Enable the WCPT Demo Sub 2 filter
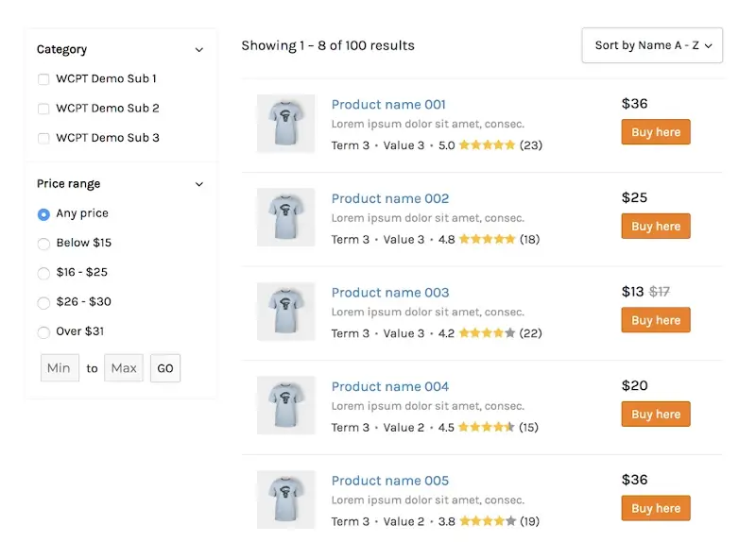This screenshot has height=542, width=756. click(x=43, y=109)
